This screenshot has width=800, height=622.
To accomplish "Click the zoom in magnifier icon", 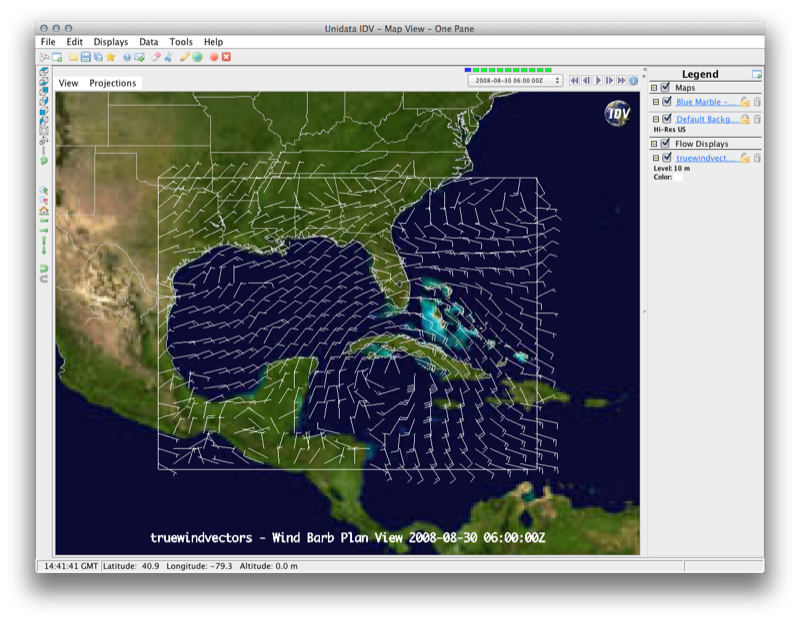I will tap(44, 190).
